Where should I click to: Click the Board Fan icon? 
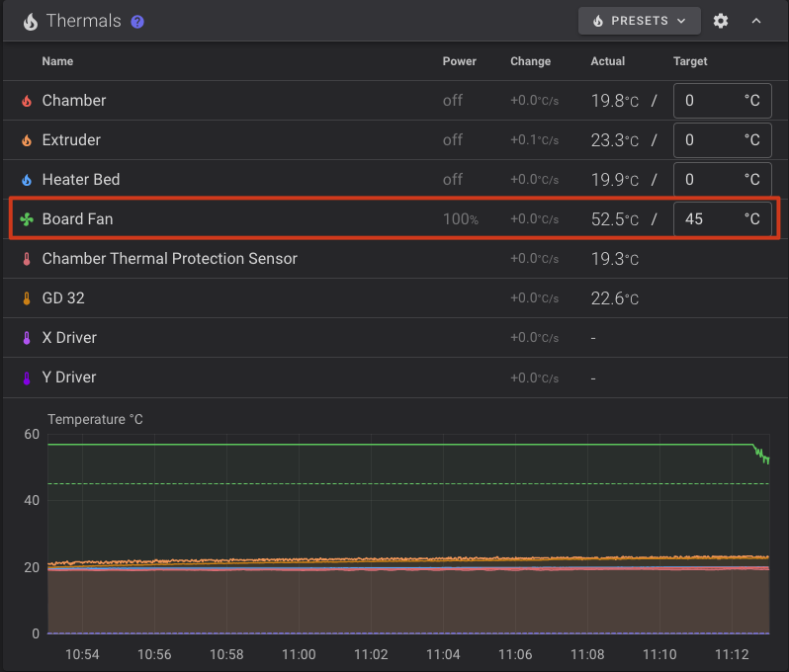(x=27, y=219)
